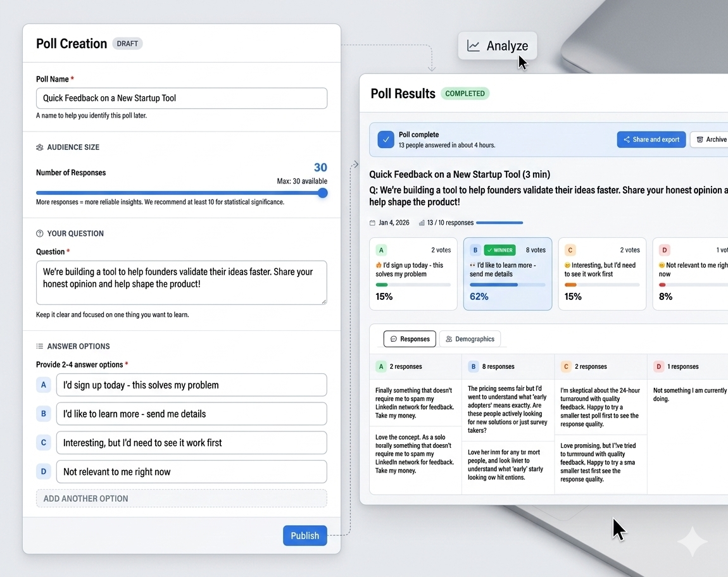Click the Audience Size people icon
Screen dimensions: 728x577
pyautogui.click(x=40, y=147)
